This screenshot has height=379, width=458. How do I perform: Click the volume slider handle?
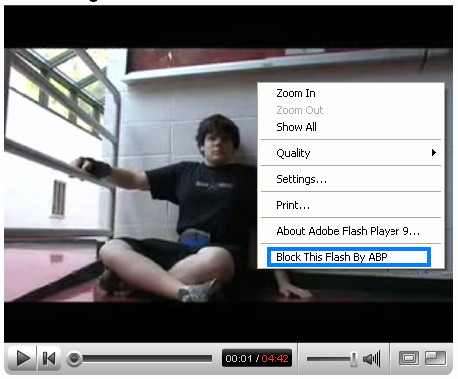coord(354,359)
